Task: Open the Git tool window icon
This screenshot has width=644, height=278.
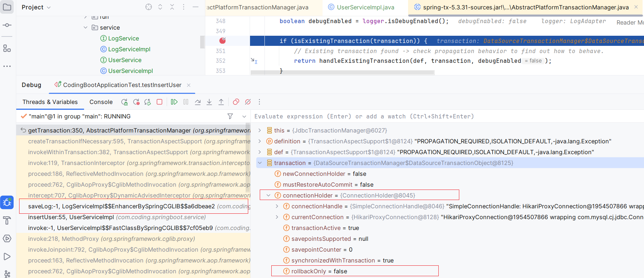Action: (7, 274)
